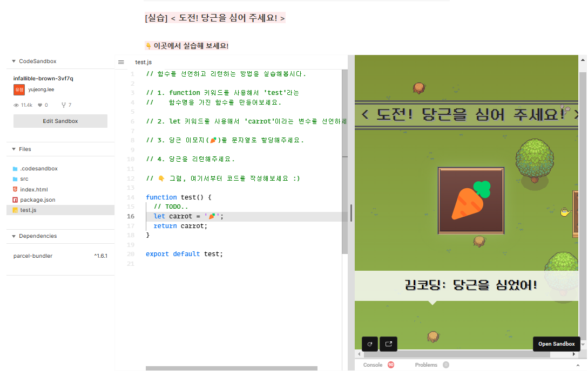The image size is (588, 371).
Task: Click the parcel-bundler dependency entry
Action: [33, 256]
